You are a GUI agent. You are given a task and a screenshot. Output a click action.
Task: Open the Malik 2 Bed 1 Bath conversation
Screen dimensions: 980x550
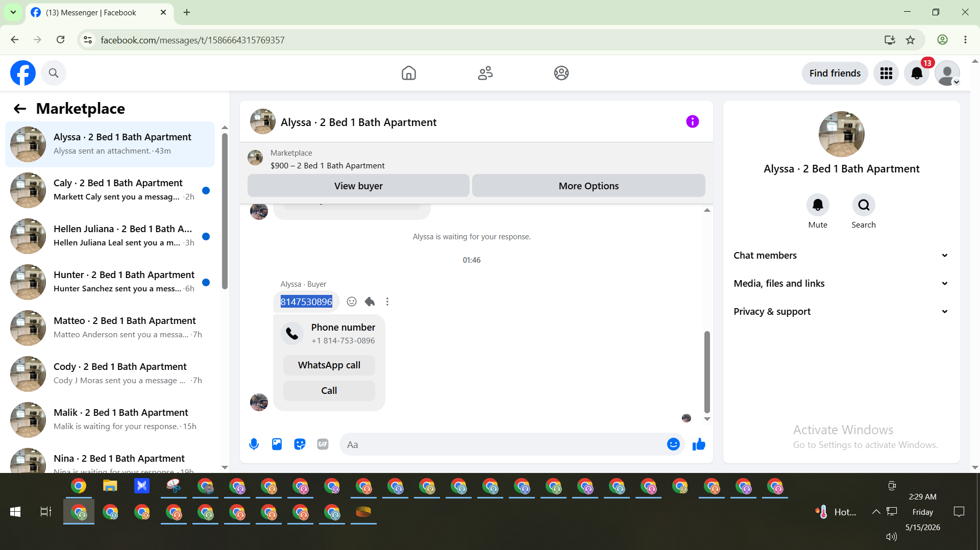110,420
